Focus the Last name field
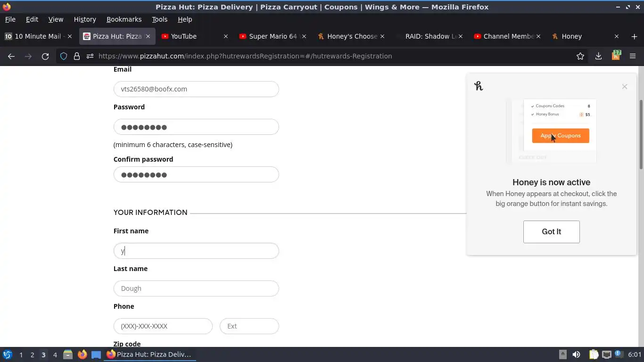This screenshot has width=644, height=362. click(196, 288)
